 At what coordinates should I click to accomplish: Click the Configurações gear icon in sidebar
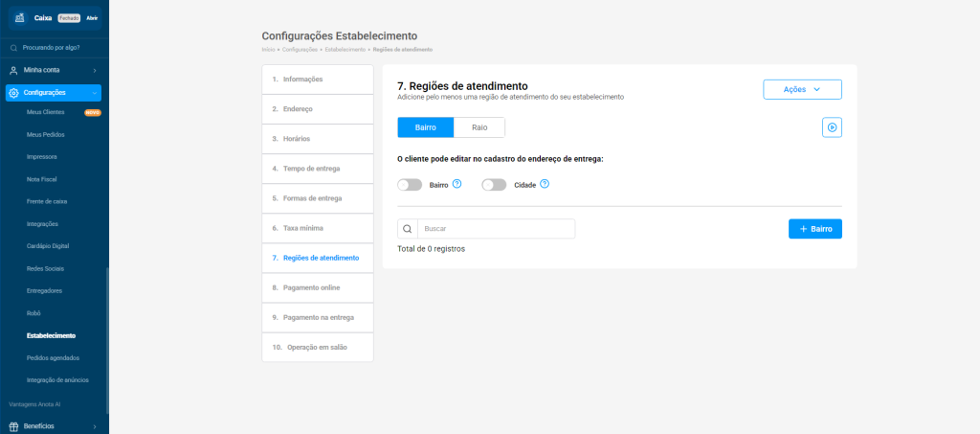pos(13,93)
